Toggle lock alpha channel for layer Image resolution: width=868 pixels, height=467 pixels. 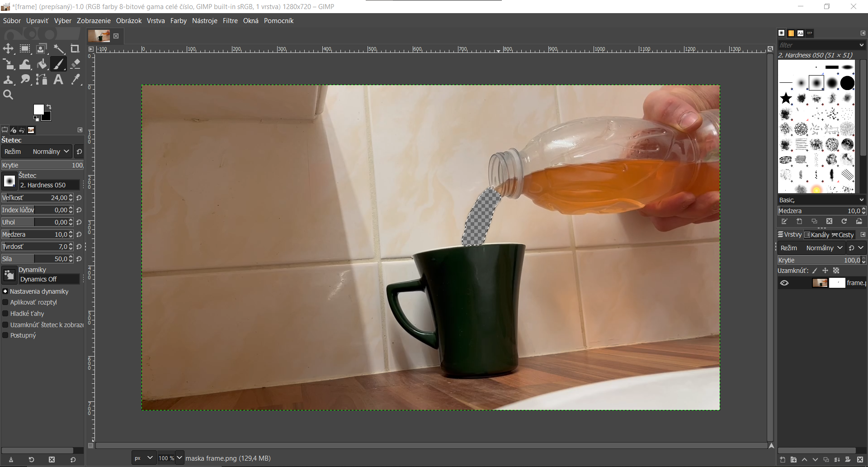(836, 271)
